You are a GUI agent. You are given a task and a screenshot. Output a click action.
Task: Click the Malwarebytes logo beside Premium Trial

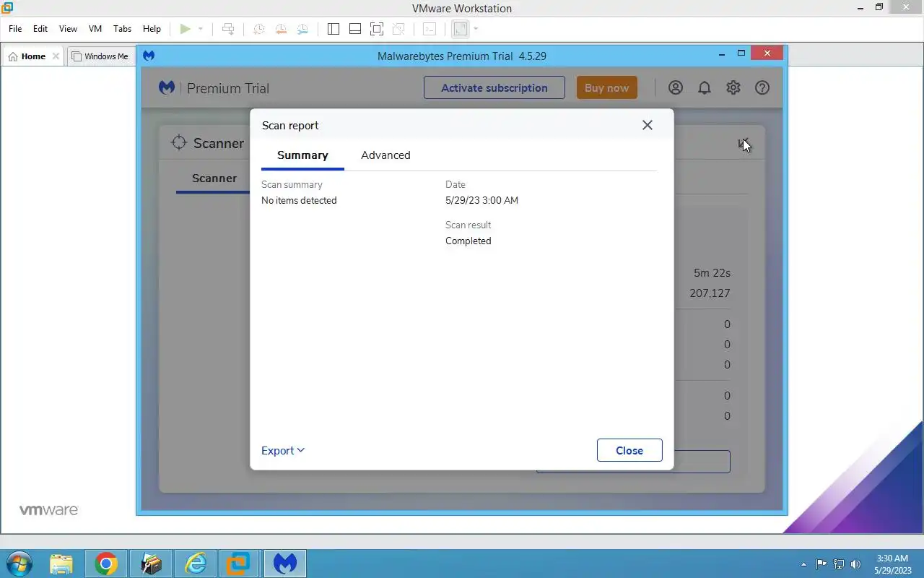(x=167, y=87)
